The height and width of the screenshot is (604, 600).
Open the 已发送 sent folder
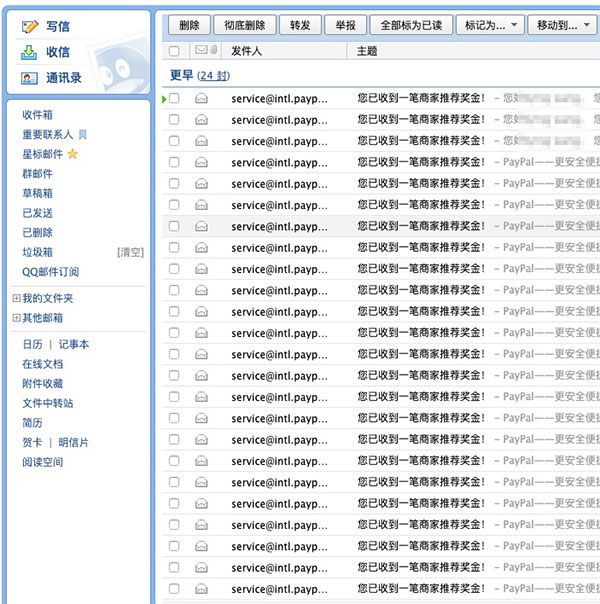(37, 213)
